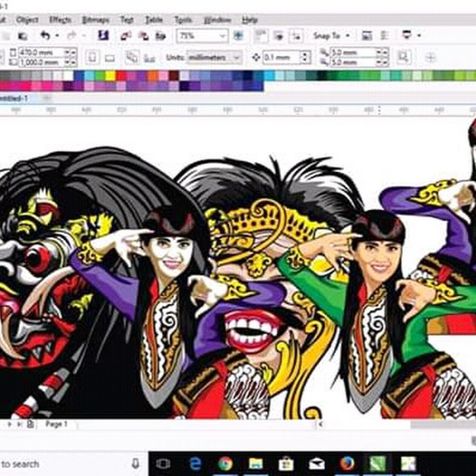Click the Search content icon in toolbar

[x=104, y=36]
